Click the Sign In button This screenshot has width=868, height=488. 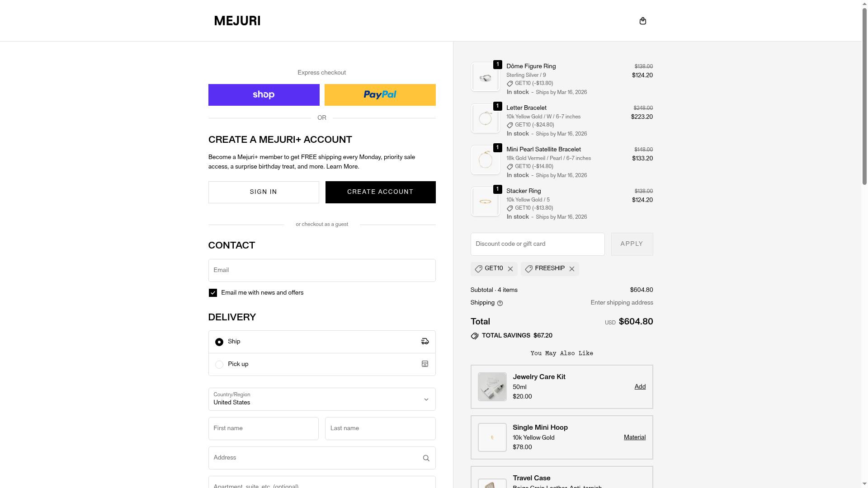264,192
